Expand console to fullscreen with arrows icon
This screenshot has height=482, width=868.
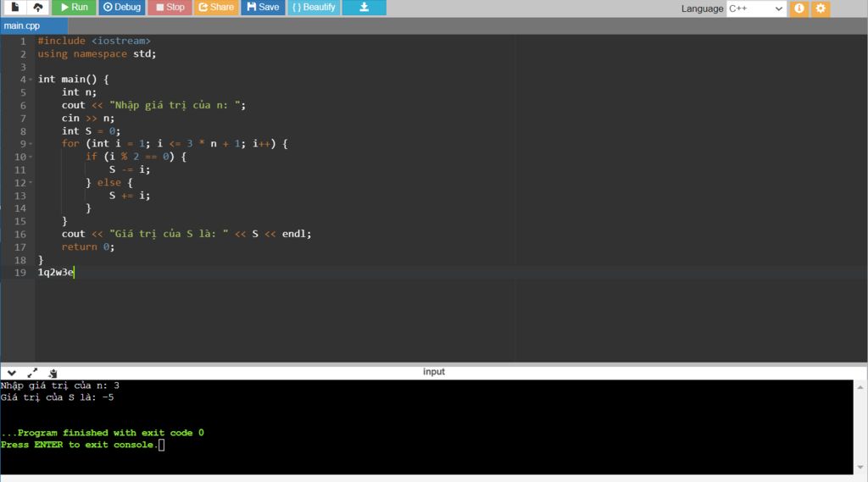click(x=32, y=373)
